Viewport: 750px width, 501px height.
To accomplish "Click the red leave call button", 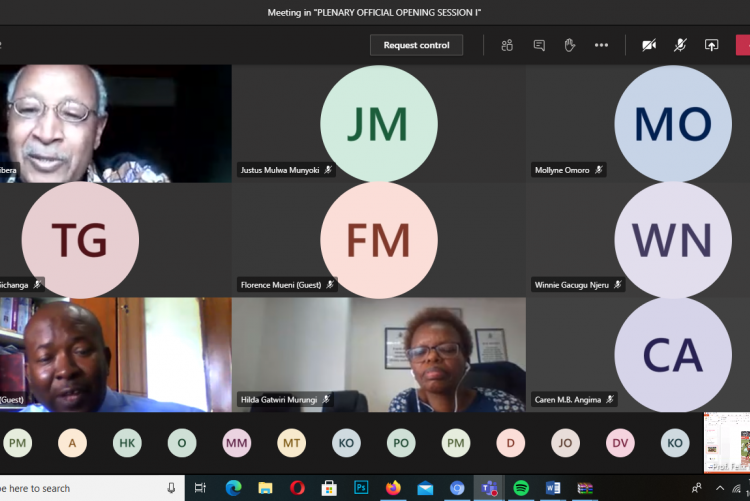I will pyautogui.click(x=743, y=45).
